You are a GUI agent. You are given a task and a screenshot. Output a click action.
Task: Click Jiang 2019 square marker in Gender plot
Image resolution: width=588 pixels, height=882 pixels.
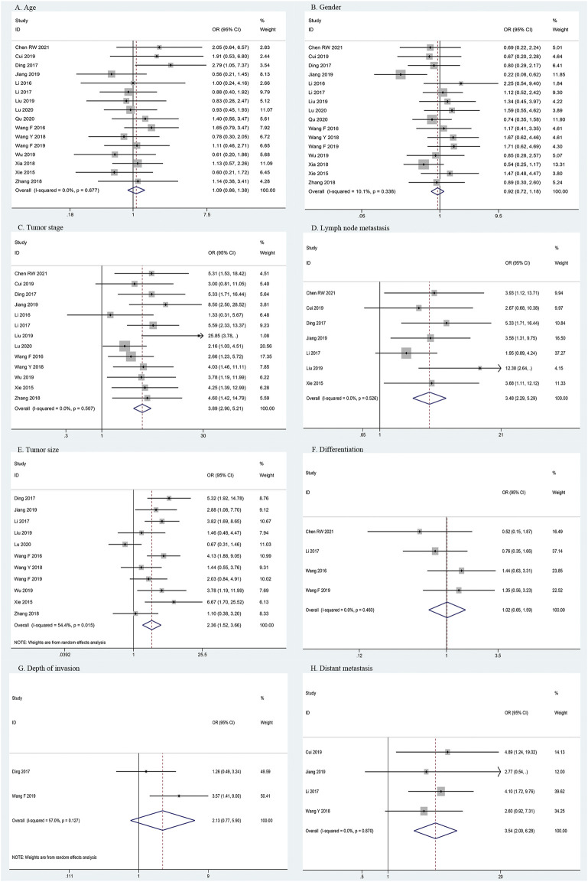[x=401, y=74]
